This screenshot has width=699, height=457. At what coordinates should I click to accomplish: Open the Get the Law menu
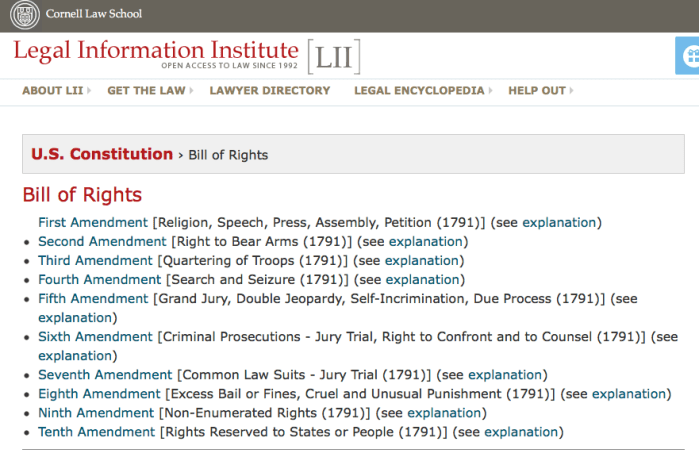[145, 91]
